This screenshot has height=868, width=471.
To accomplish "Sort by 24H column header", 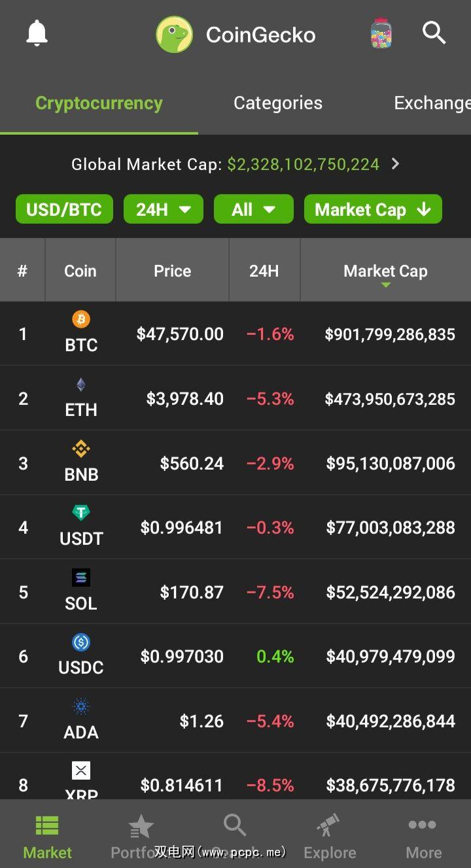I will pos(264,271).
